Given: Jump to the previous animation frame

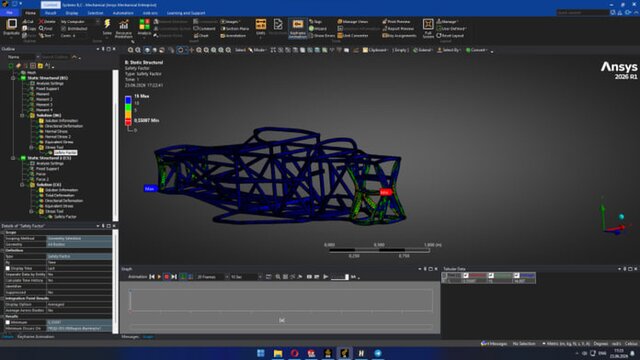Looking at the screenshot, I should pos(152,277).
